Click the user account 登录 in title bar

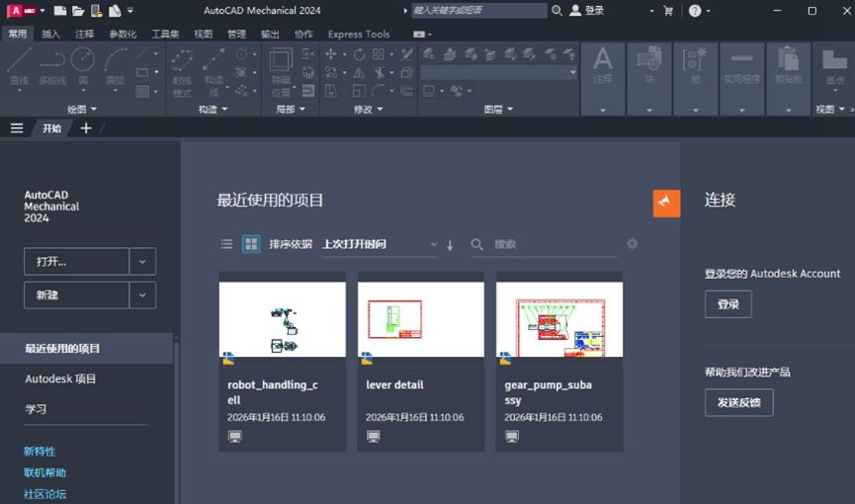point(587,10)
